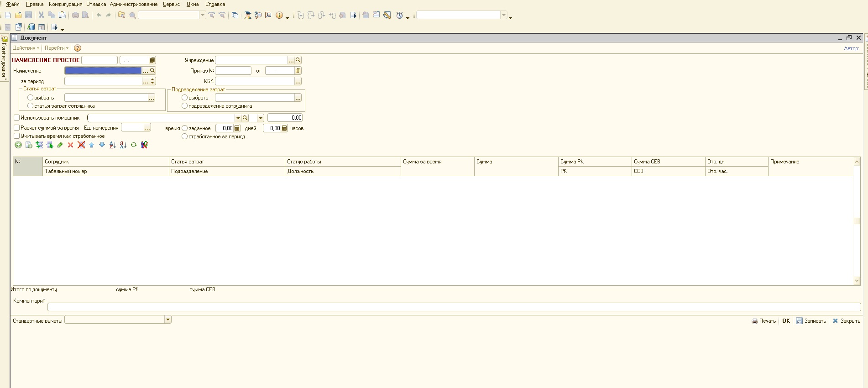Click the magnifier next to the Учреждение field

(x=298, y=60)
